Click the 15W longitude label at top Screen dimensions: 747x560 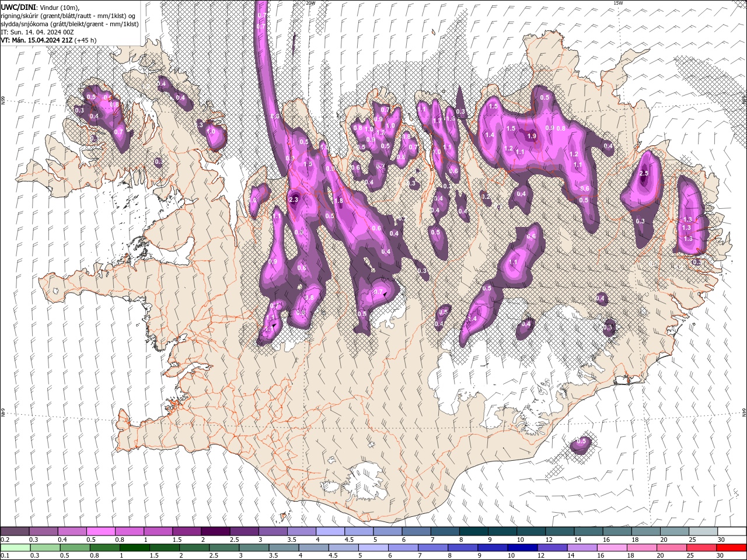(618, 3)
